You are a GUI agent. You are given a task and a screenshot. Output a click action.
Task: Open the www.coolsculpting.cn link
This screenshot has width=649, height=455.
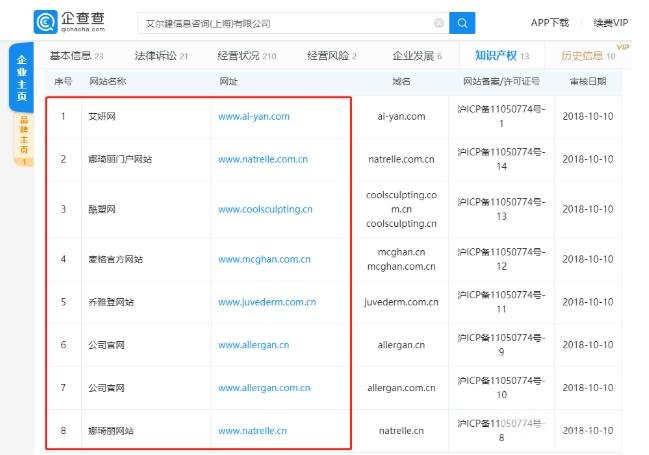pos(265,209)
